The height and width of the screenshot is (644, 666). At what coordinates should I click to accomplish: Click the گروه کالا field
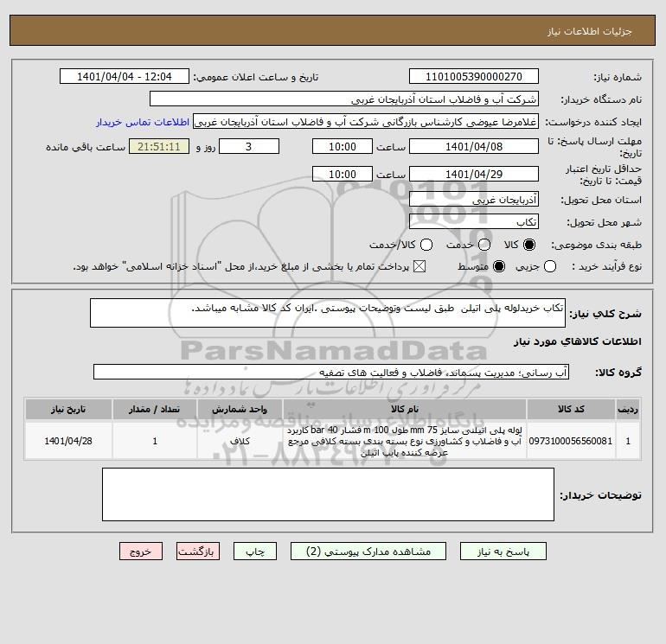coord(331,372)
